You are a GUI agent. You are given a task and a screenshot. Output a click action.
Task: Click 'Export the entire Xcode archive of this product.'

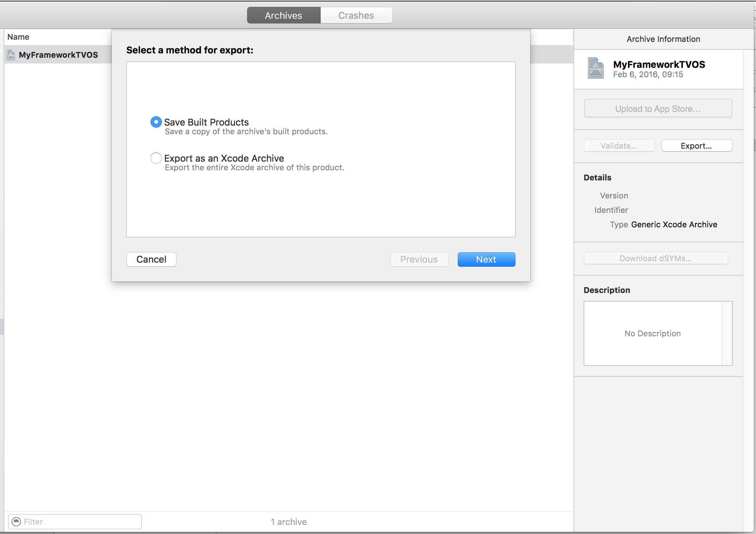[255, 168]
